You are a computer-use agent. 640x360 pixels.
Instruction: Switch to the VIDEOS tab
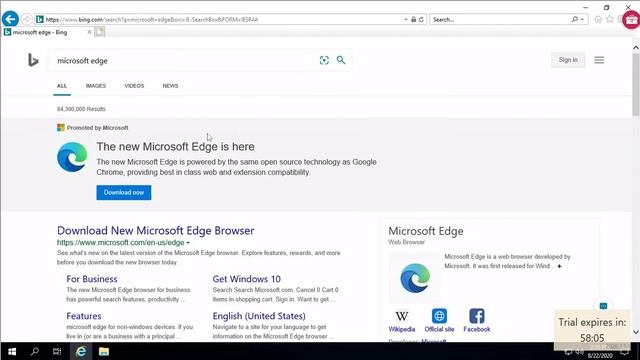134,86
